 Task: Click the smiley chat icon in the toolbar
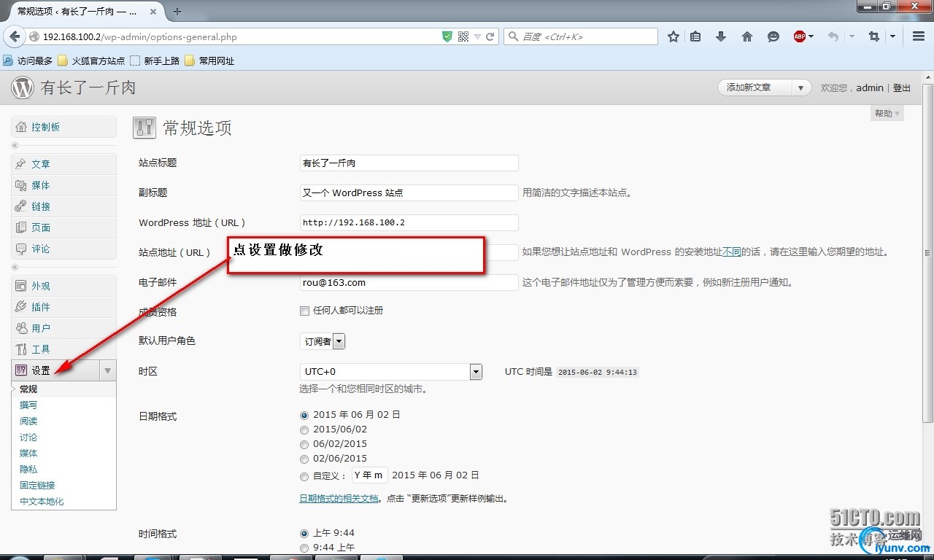[773, 36]
